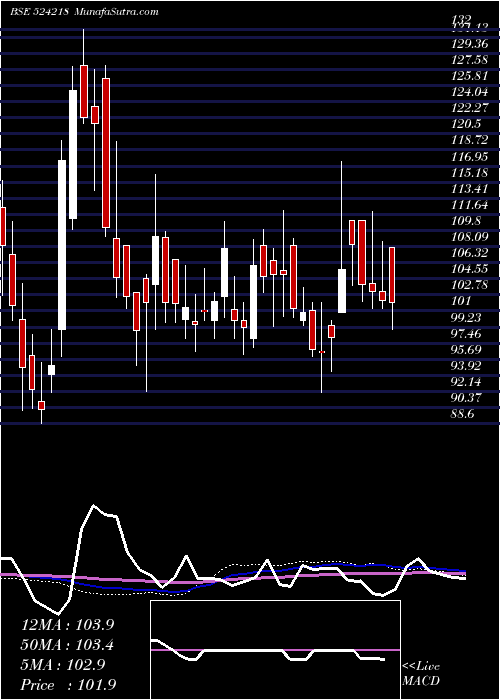Click the 93.92 price axis label

(467, 366)
